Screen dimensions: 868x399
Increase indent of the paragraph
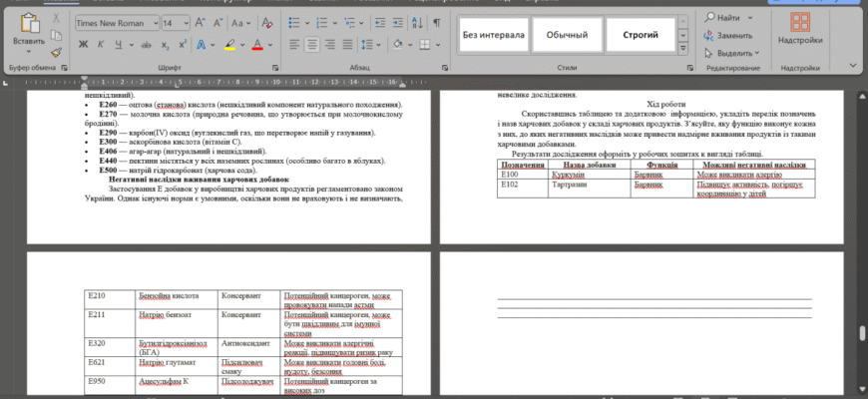(x=397, y=23)
